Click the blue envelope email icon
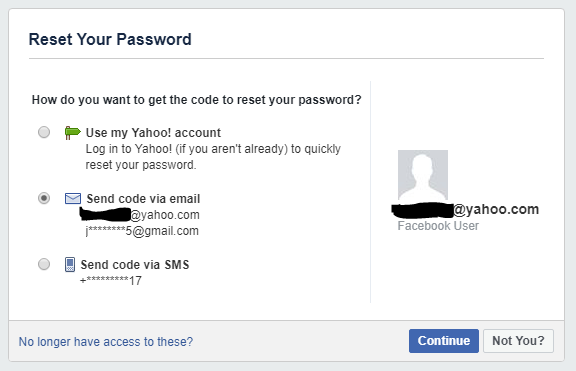576x371 pixels. (73, 198)
